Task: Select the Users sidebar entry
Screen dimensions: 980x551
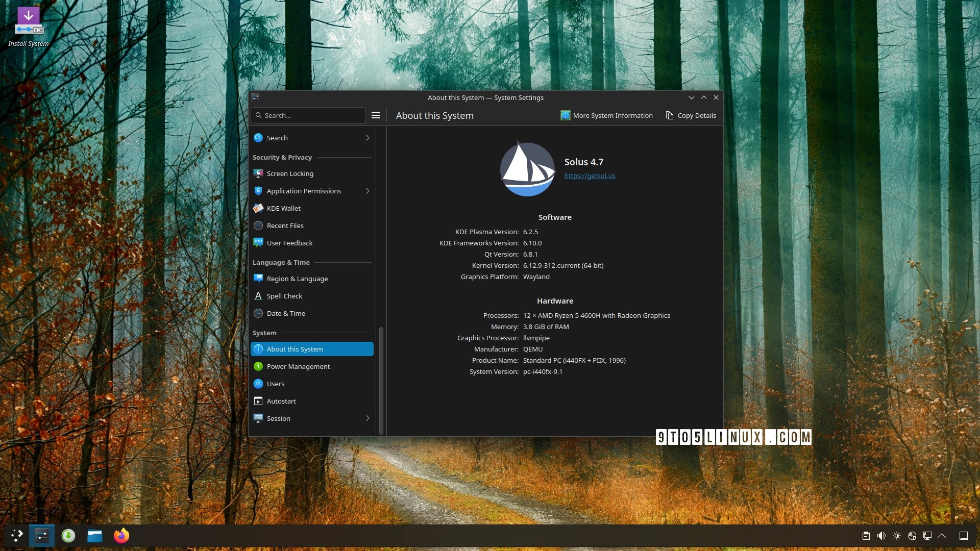Action: tap(276, 384)
